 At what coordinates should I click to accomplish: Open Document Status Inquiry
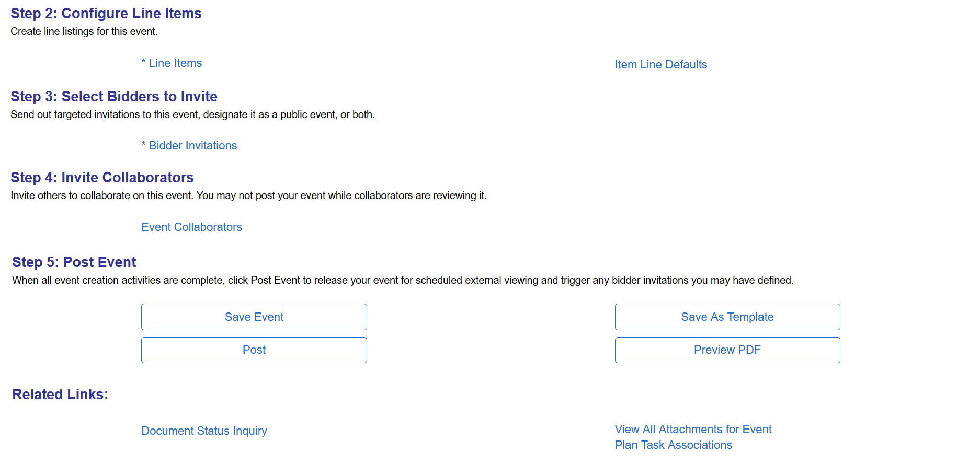point(204,431)
